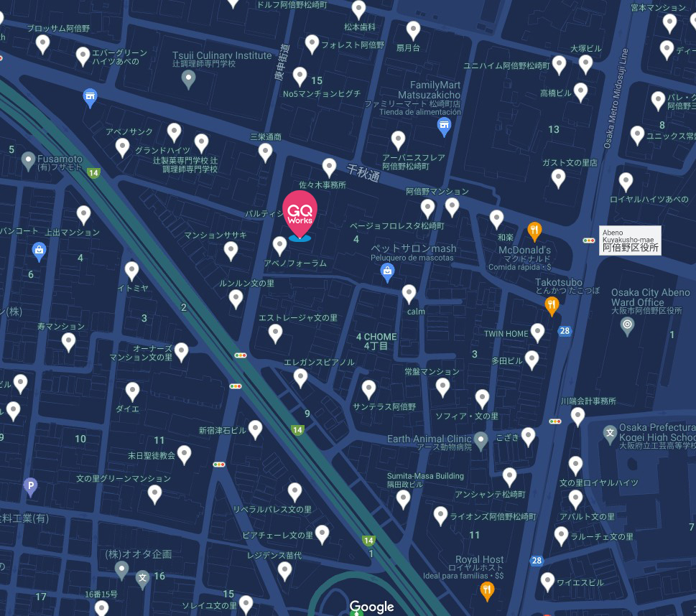This screenshot has height=616, width=696.
Task: Click the ソフィア・文の里 pin
Action: coord(482,399)
